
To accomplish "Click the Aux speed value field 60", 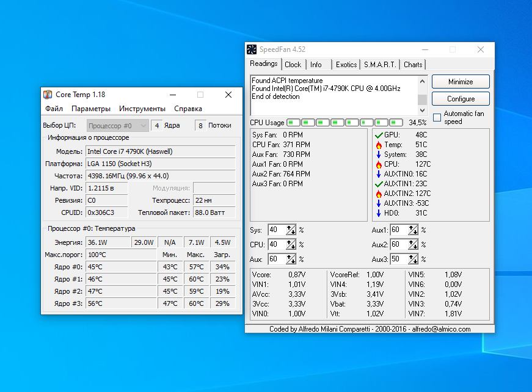I will 277,260.
